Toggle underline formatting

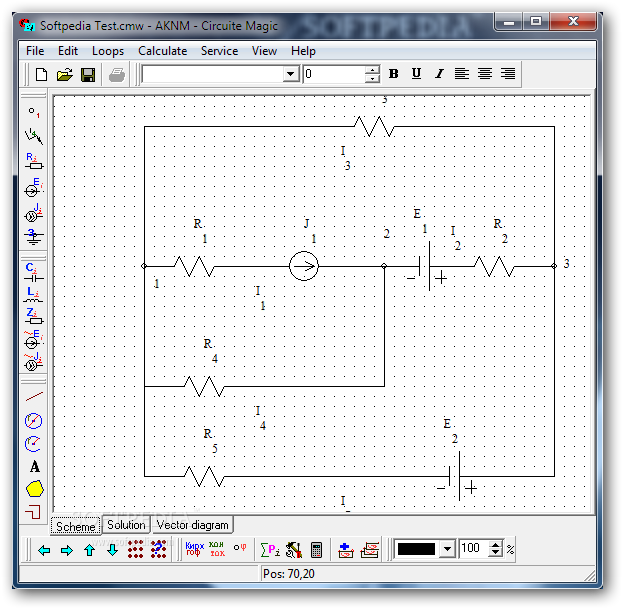click(x=416, y=74)
